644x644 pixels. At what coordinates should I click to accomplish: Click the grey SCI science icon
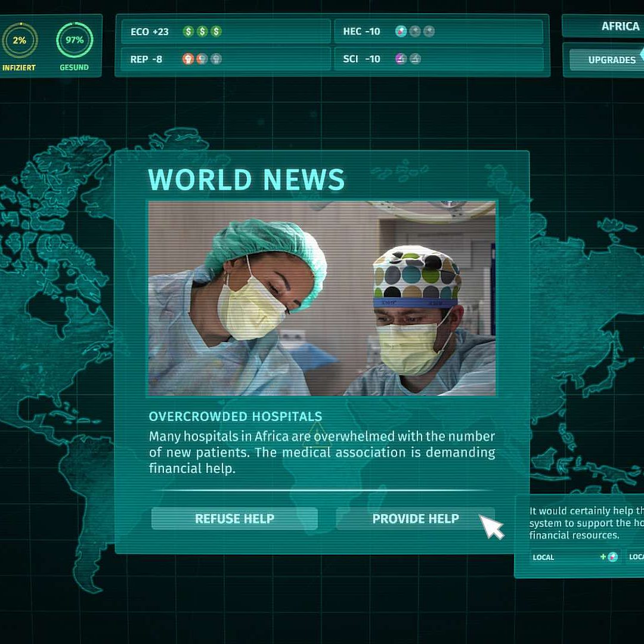pyautogui.click(x=415, y=59)
